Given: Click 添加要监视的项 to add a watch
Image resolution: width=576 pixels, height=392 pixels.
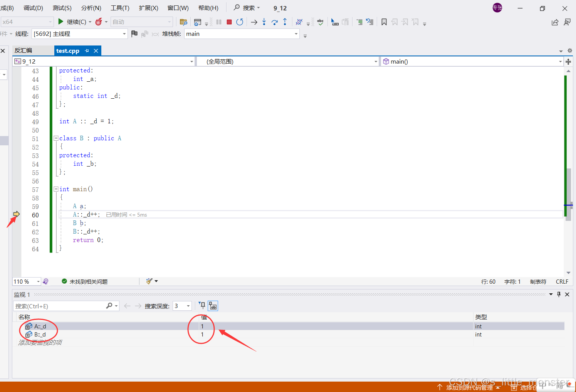Looking at the screenshot, I should tap(40, 342).
